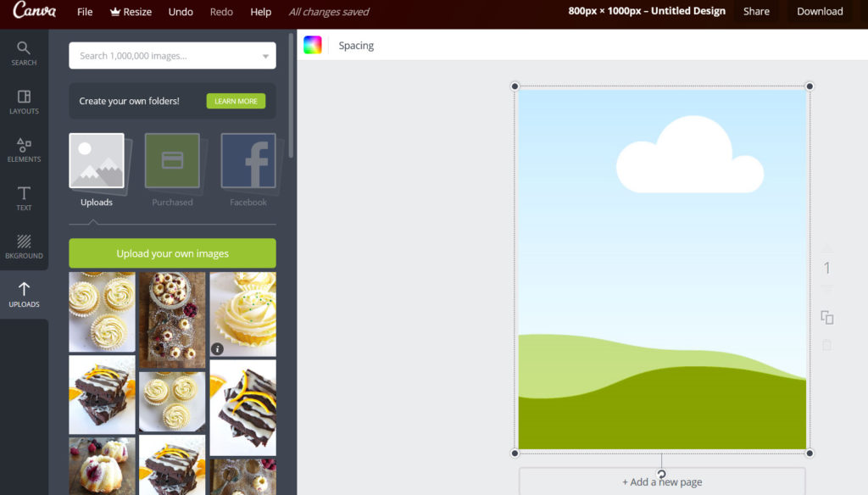Screen dimensions: 868x495
Task: Open the Bkground sidebar tab
Action: pos(24,247)
